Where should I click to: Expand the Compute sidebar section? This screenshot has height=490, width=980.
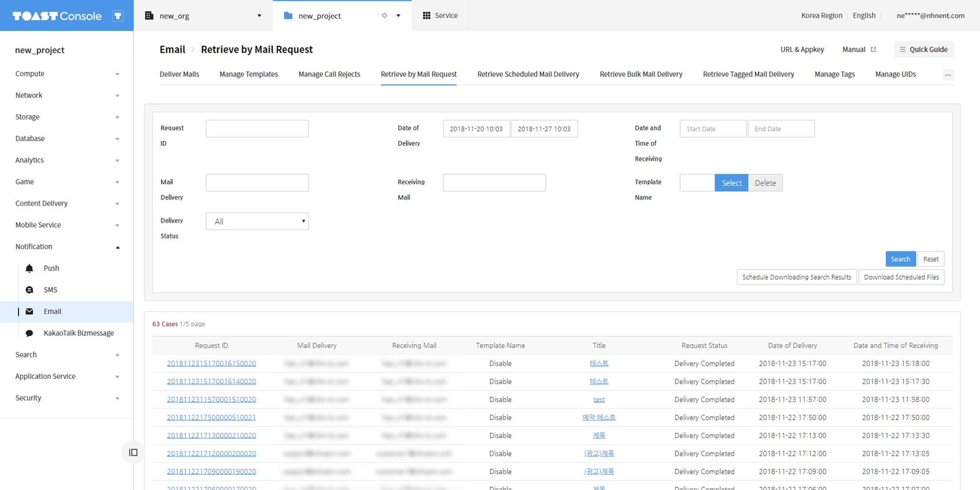pyautogui.click(x=118, y=74)
